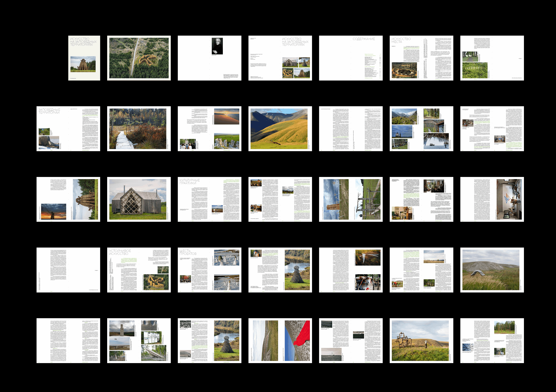Select the ЗАПОВЕДНЫЕ ТЕРРИТОРИИ chapter spread
The height and width of the screenshot is (392, 556).
pos(68,129)
